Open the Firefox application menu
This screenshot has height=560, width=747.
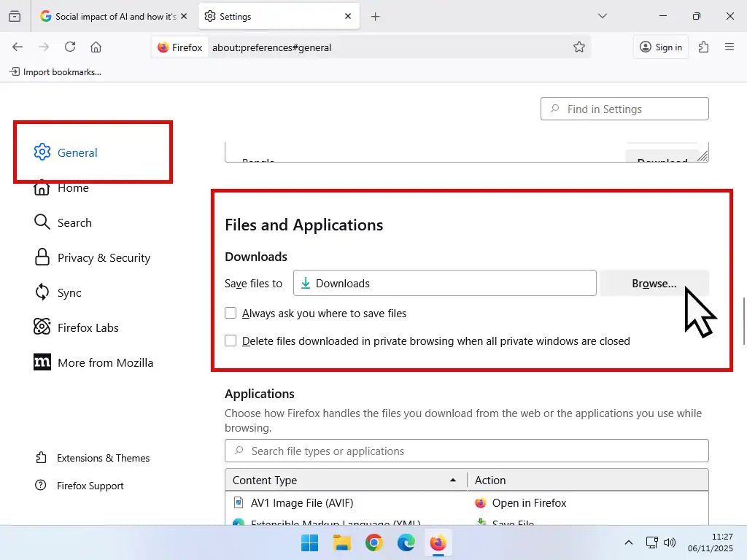[x=729, y=47]
